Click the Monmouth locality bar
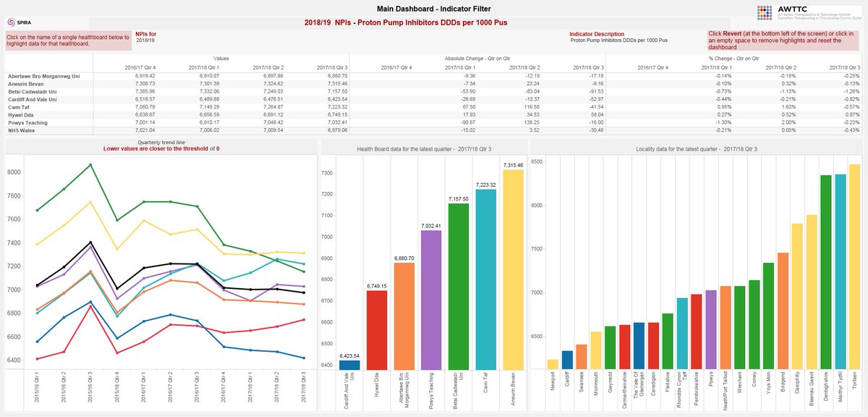Viewport: 868px width, 417px height. (x=596, y=350)
